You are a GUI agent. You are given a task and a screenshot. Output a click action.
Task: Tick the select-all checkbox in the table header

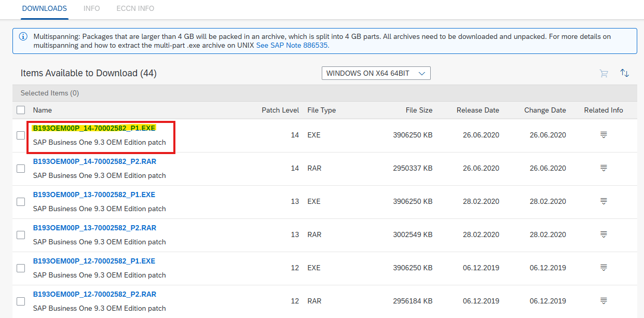pyautogui.click(x=21, y=110)
